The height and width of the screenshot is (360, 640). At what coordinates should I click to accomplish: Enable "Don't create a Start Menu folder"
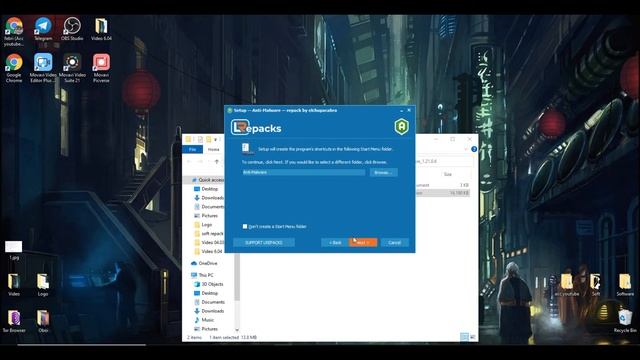pyautogui.click(x=245, y=226)
